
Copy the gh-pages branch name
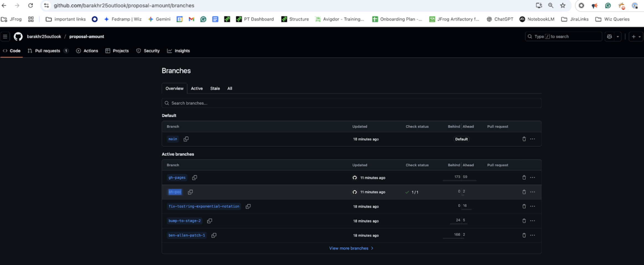(x=194, y=178)
